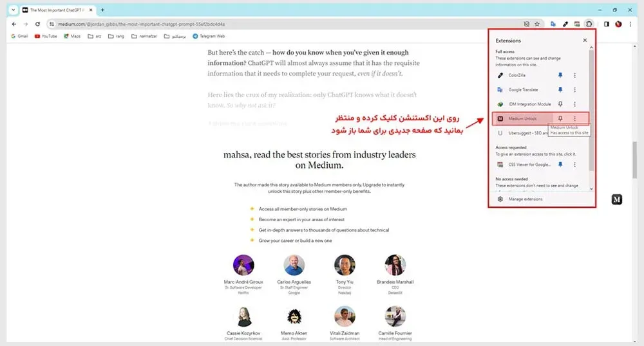The image size is (644, 346).
Task: Open more options for Google Translate
Action: (x=574, y=89)
